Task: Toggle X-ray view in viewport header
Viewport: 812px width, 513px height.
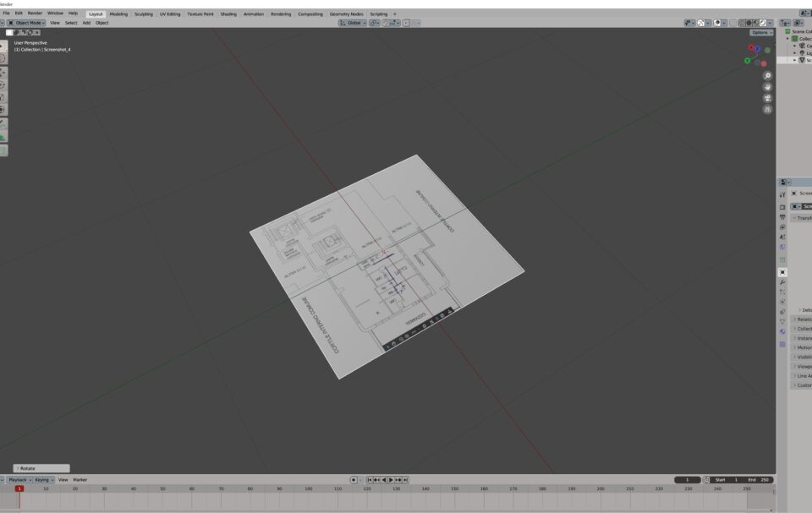Action: (x=732, y=23)
